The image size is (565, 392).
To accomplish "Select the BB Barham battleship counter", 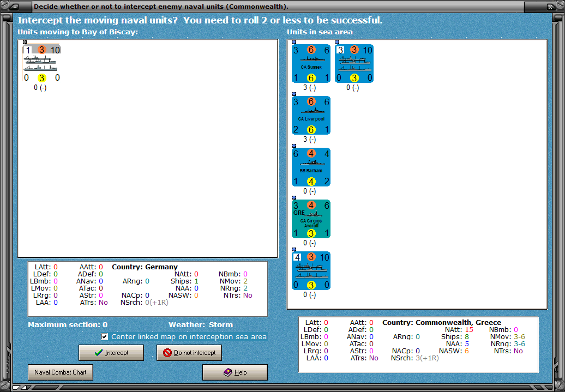I will pyautogui.click(x=311, y=167).
